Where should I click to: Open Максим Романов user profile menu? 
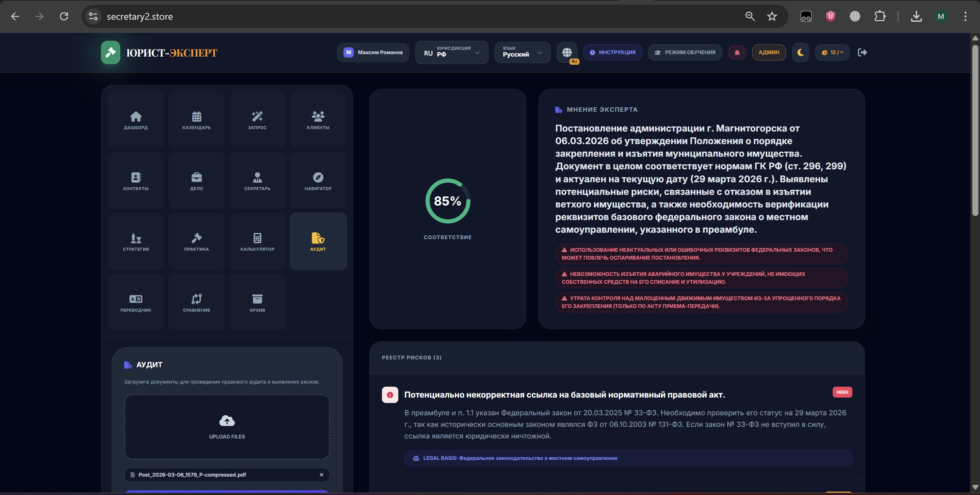click(373, 52)
